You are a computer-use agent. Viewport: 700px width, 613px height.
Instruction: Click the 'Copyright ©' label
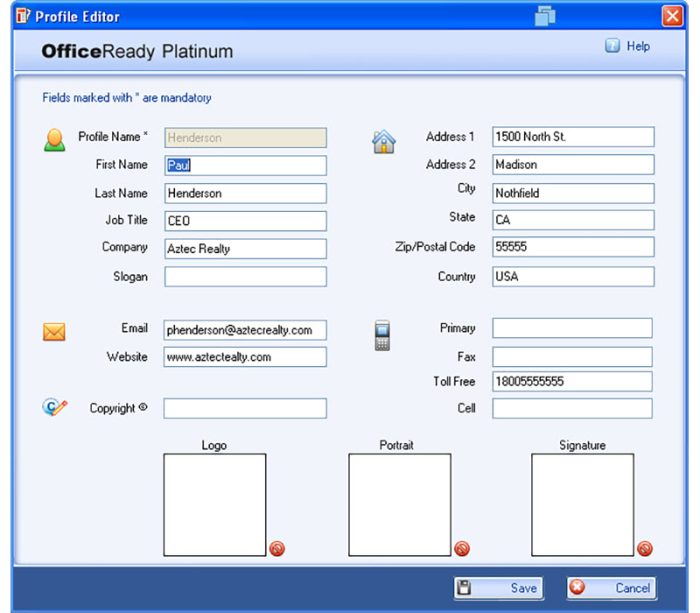tap(118, 408)
